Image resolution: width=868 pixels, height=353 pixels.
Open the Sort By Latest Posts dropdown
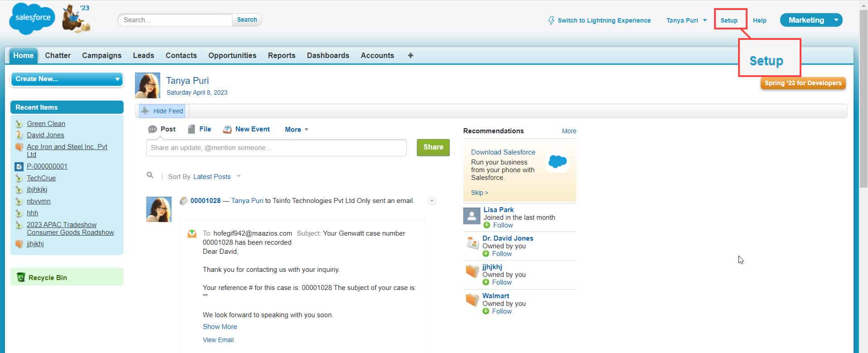[216, 177]
